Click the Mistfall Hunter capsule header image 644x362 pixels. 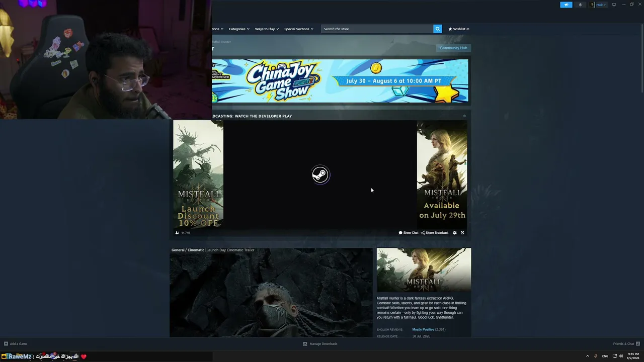pyautogui.click(x=424, y=270)
